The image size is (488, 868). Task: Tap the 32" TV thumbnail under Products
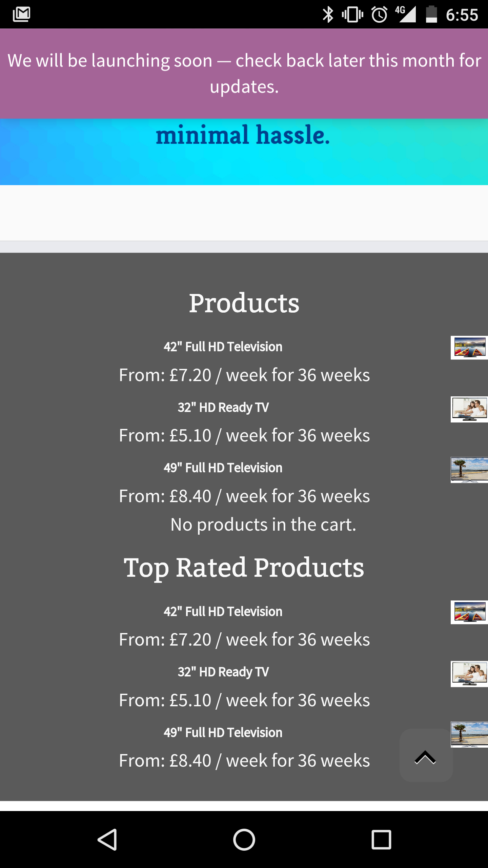(469, 409)
